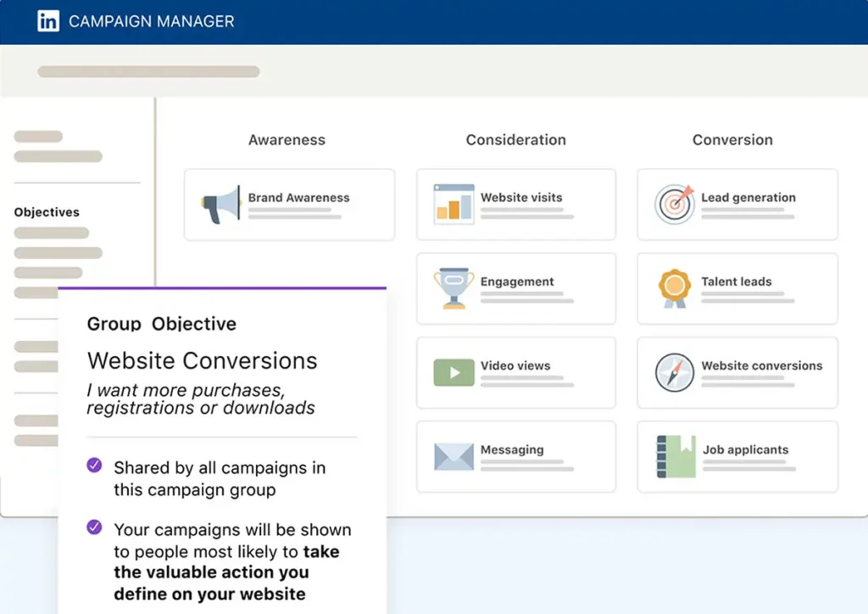Click the placeholder bar below the header
This screenshot has height=614, width=868.
(x=148, y=72)
